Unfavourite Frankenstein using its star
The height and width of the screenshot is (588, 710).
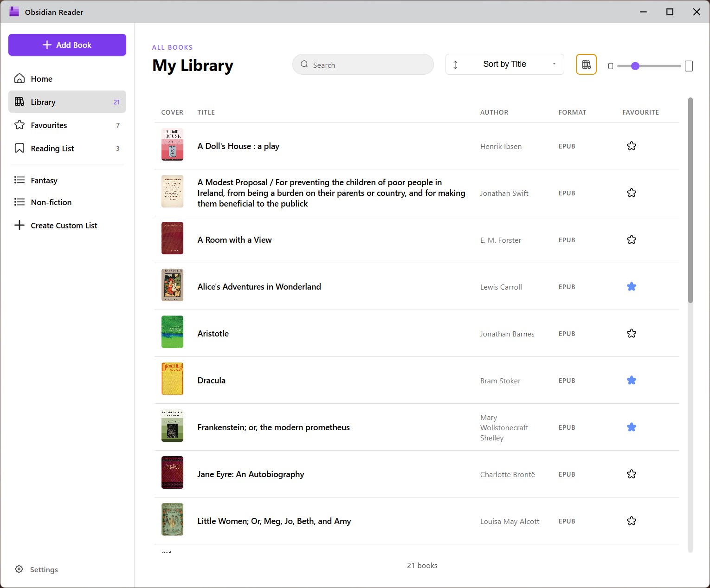click(632, 427)
